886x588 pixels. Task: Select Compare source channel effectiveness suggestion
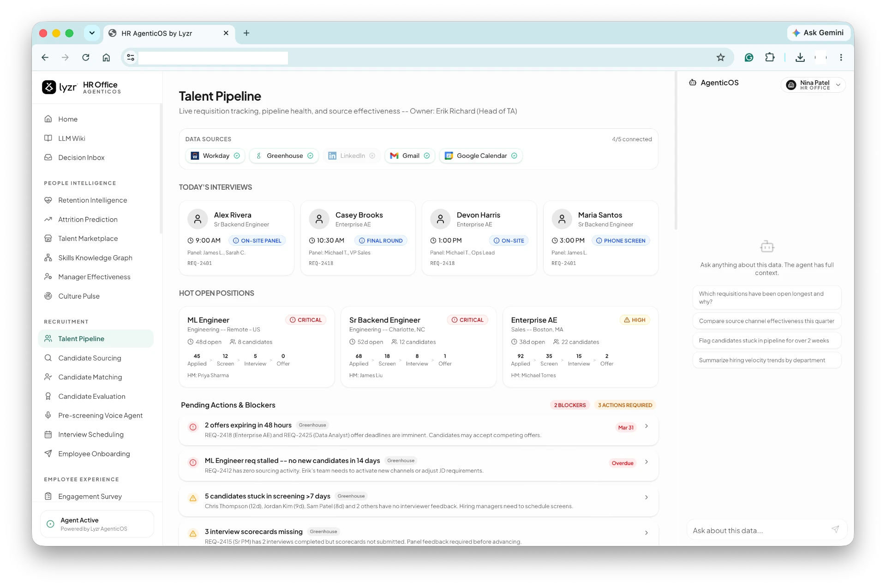point(767,321)
